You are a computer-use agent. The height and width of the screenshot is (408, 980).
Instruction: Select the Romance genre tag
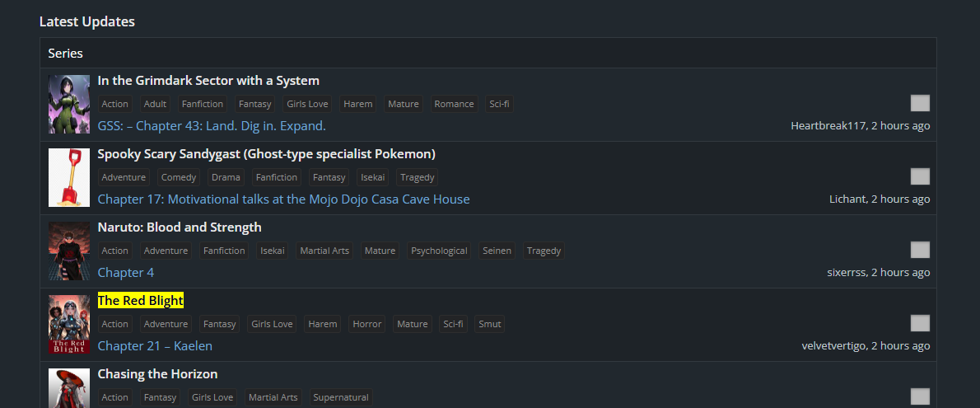pyautogui.click(x=454, y=104)
